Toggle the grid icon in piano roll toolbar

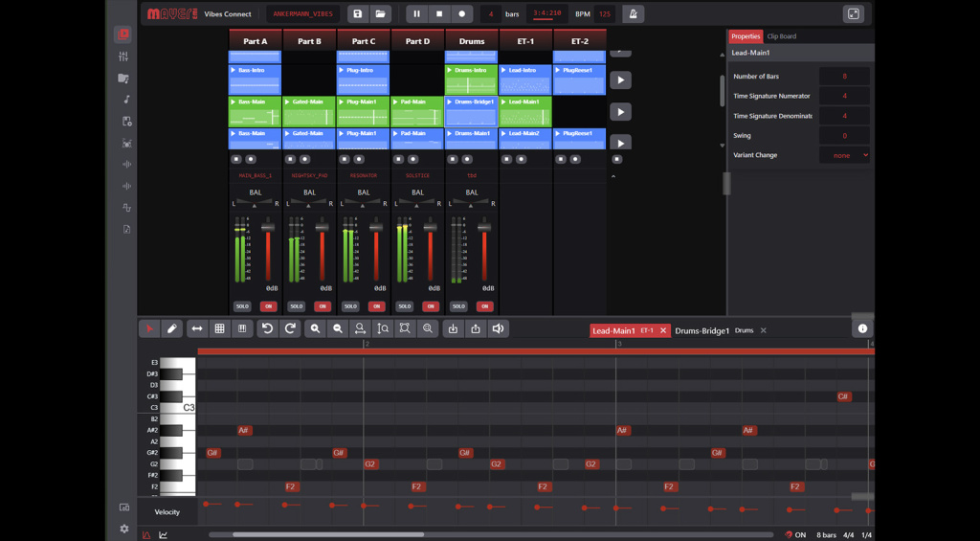pos(219,328)
